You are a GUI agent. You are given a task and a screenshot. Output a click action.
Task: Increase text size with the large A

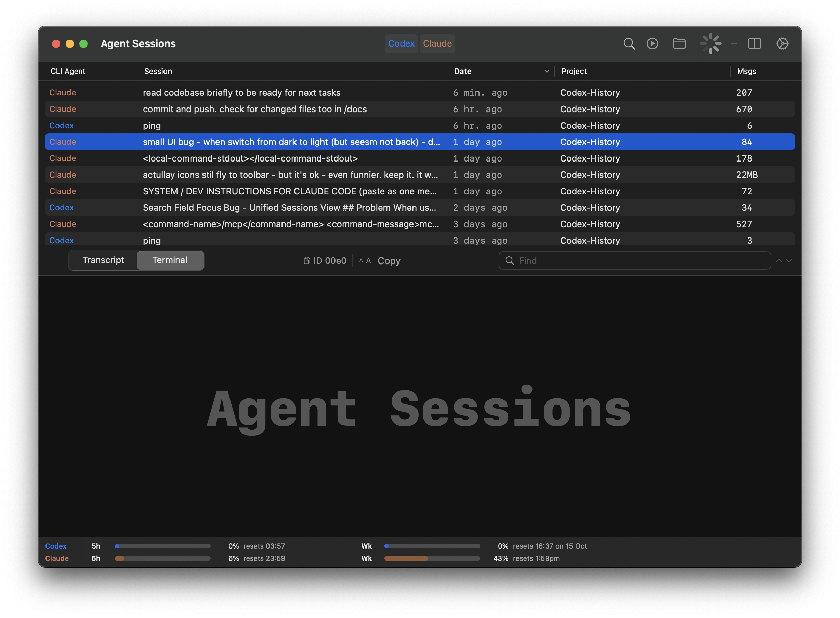pyautogui.click(x=368, y=261)
